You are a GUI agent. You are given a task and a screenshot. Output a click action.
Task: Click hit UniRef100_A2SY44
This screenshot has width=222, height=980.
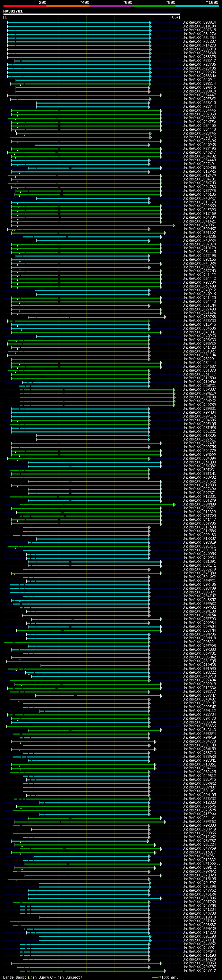point(199,107)
